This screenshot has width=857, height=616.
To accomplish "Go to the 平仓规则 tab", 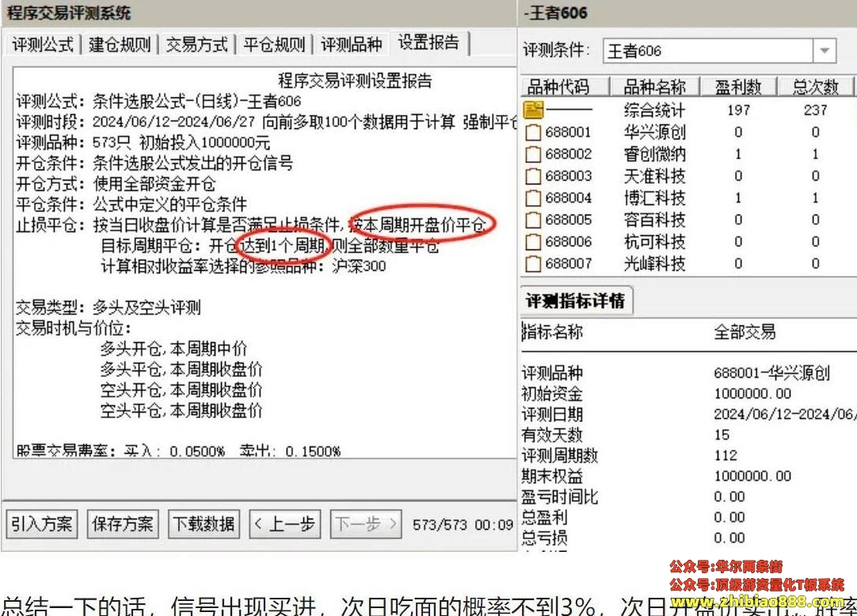I will (x=274, y=44).
